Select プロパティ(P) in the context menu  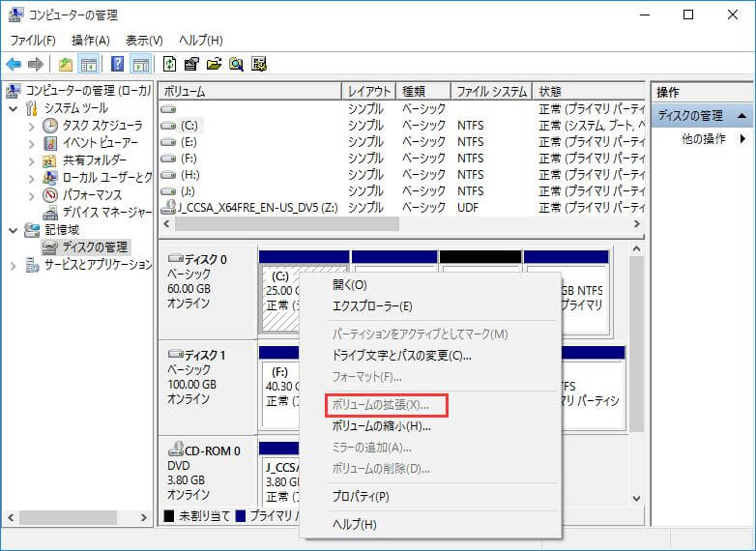pos(360,497)
